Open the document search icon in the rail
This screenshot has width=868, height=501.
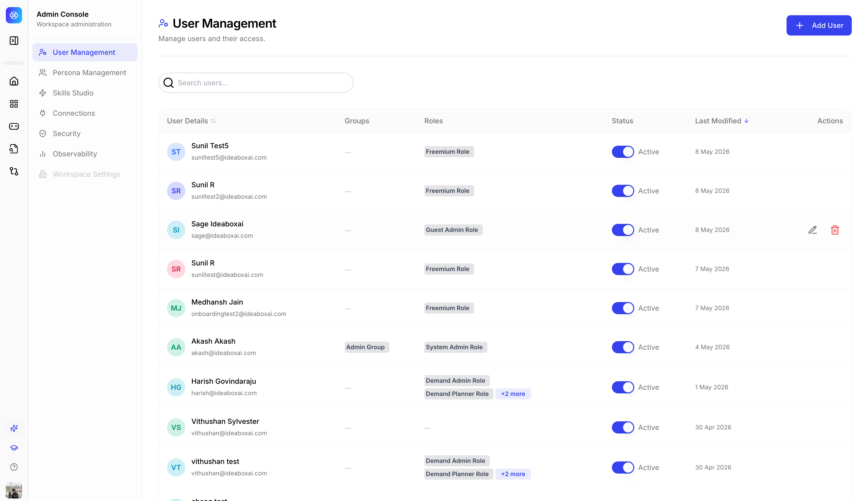(x=14, y=149)
